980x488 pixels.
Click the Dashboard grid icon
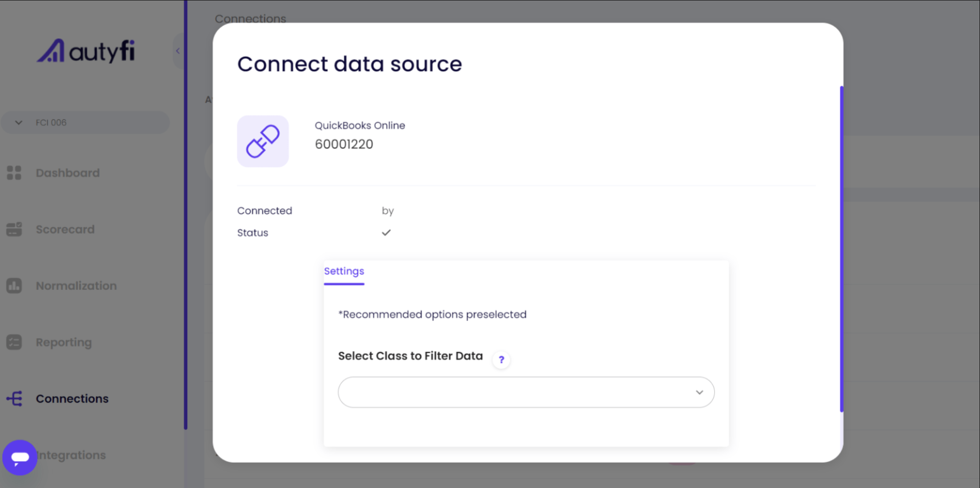[x=14, y=173]
